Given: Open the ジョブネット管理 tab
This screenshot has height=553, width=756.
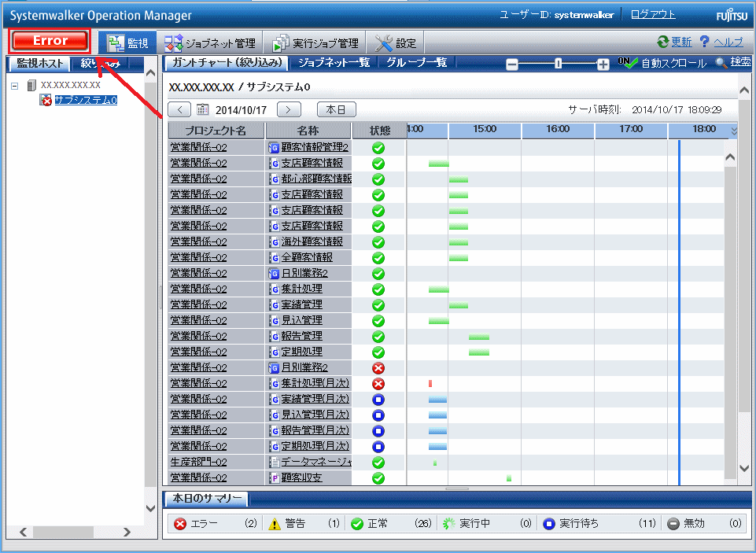Looking at the screenshot, I should coord(210,43).
